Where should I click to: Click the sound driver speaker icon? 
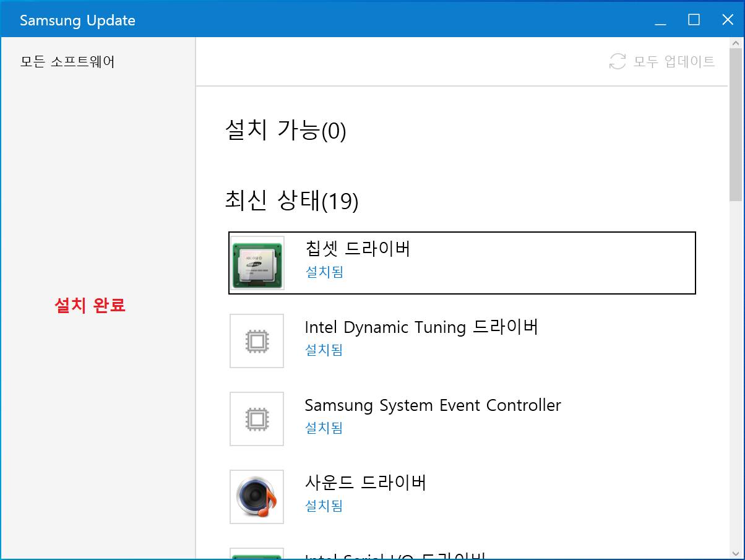257,497
